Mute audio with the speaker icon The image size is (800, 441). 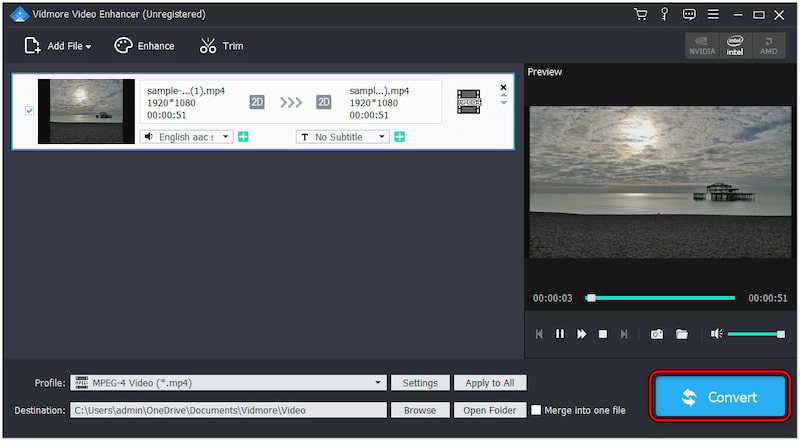pos(716,334)
